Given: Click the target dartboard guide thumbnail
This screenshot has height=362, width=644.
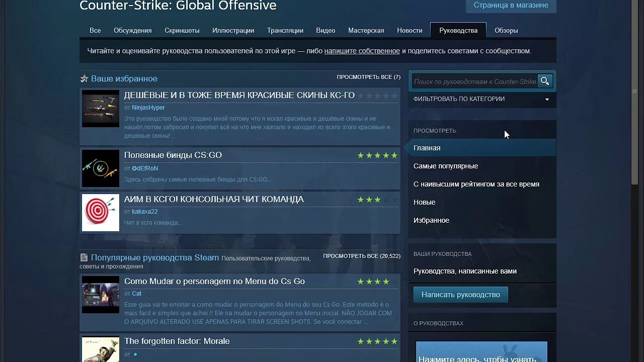Looking at the screenshot, I should click(x=101, y=213).
